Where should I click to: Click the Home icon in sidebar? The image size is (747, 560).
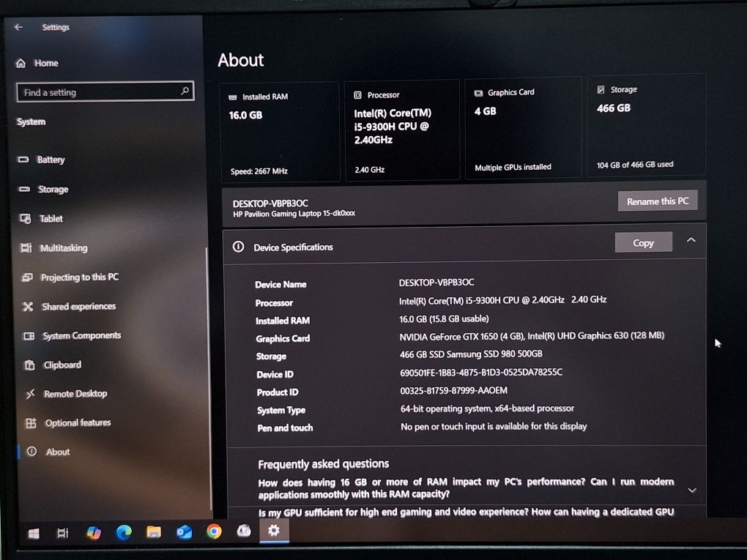[x=21, y=63]
